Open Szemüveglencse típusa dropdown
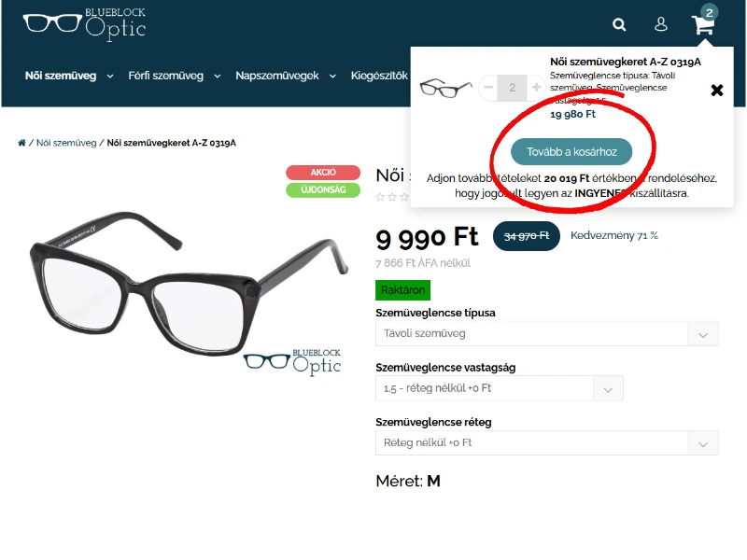Image resolution: width=747 pixels, height=560 pixels. click(x=547, y=334)
